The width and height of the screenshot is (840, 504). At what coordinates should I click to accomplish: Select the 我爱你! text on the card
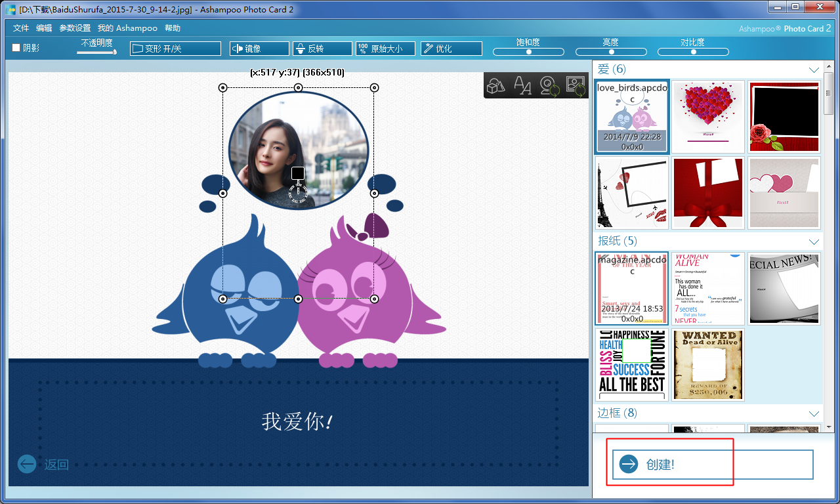pyautogui.click(x=297, y=422)
